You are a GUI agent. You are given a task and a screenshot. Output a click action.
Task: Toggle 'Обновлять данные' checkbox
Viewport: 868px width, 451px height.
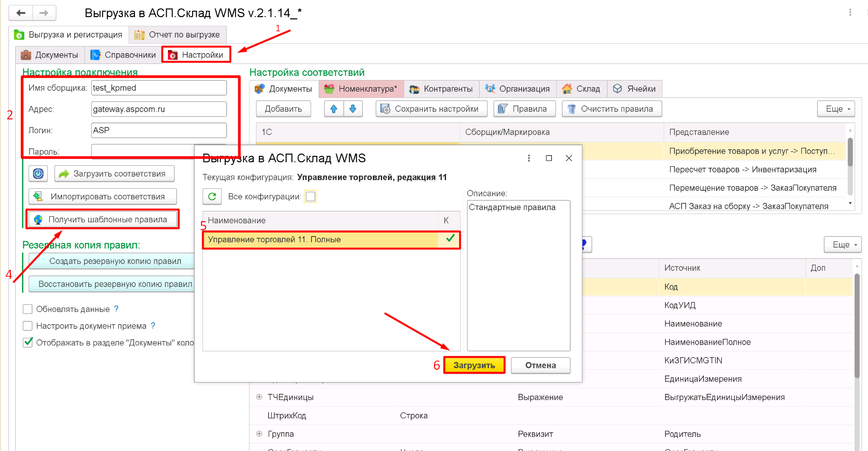coord(28,309)
